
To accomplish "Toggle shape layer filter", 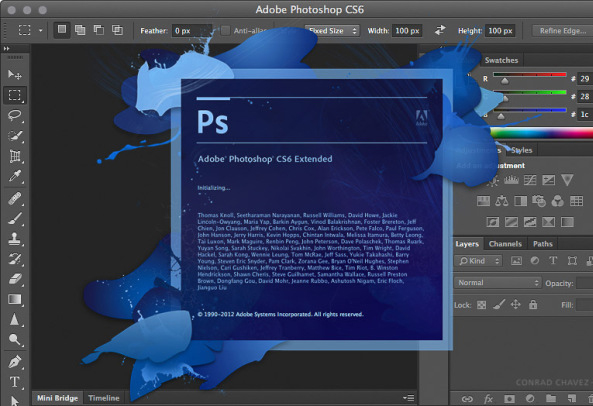I will pos(572,260).
